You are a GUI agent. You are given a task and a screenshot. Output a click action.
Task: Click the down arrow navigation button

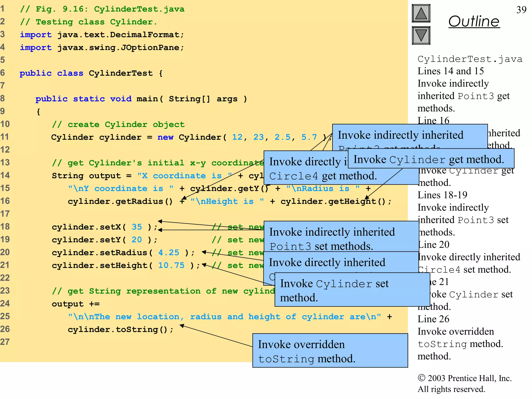click(421, 35)
